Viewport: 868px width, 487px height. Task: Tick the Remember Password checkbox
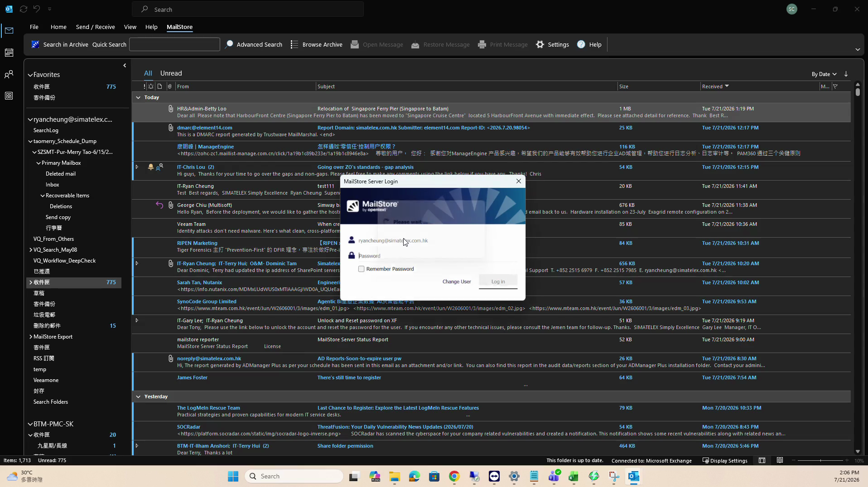tap(361, 269)
